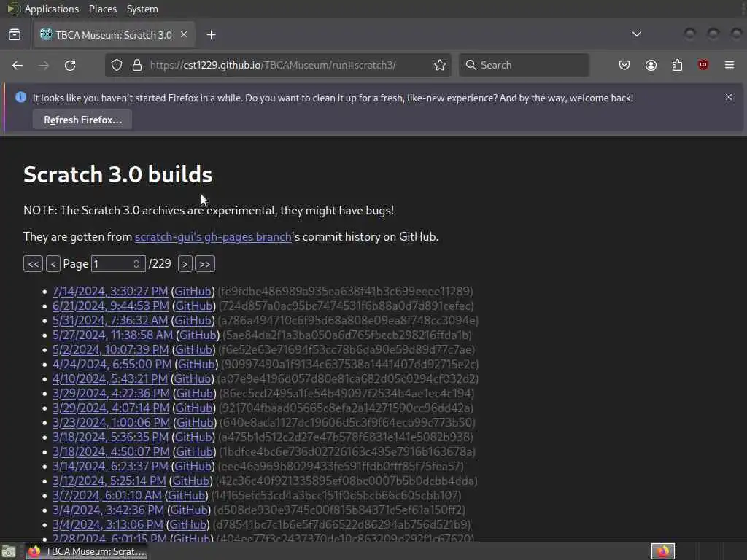Screen dimensions: 747x560
Task: Open the 3/29/2024, 4:22:36 PM build
Action: pyautogui.click(x=111, y=393)
